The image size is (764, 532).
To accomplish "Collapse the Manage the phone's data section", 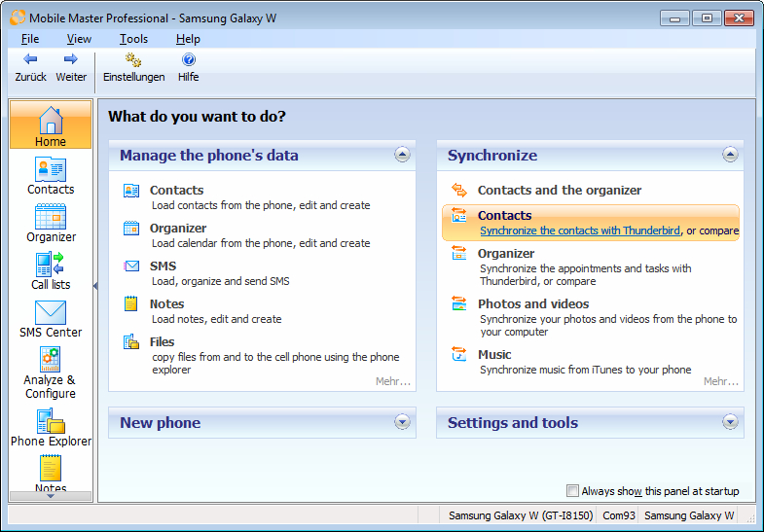I will pos(402,155).
